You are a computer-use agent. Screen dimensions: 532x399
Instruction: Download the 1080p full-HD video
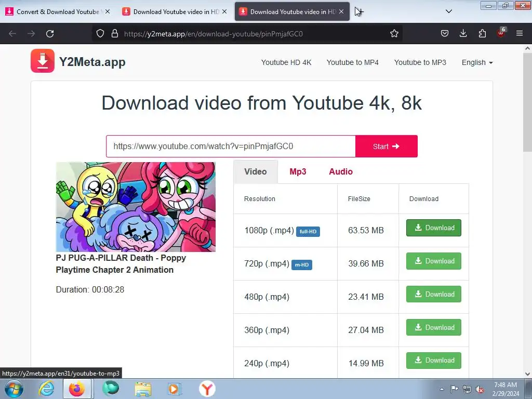(x=434, y=228)
